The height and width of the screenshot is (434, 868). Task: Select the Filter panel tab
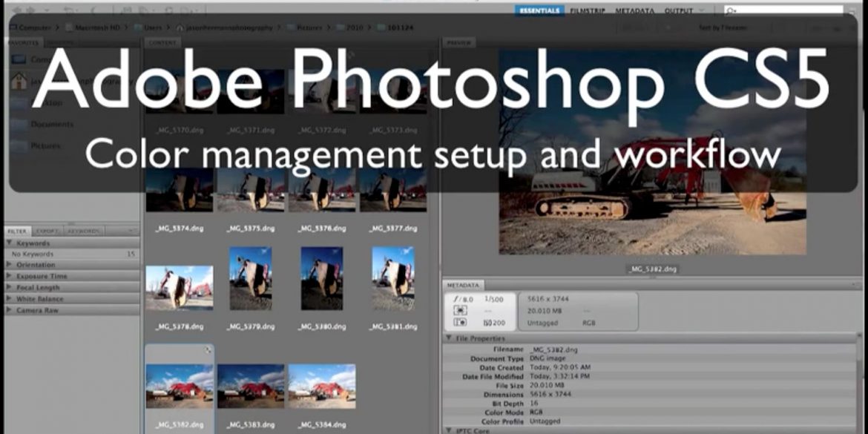[17, 231]
